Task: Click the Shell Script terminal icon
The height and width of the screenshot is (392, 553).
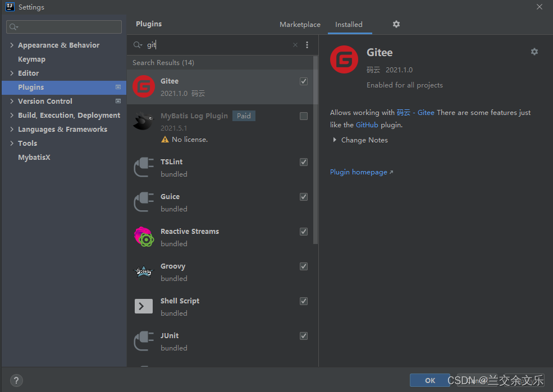Action: click(144, 306)
